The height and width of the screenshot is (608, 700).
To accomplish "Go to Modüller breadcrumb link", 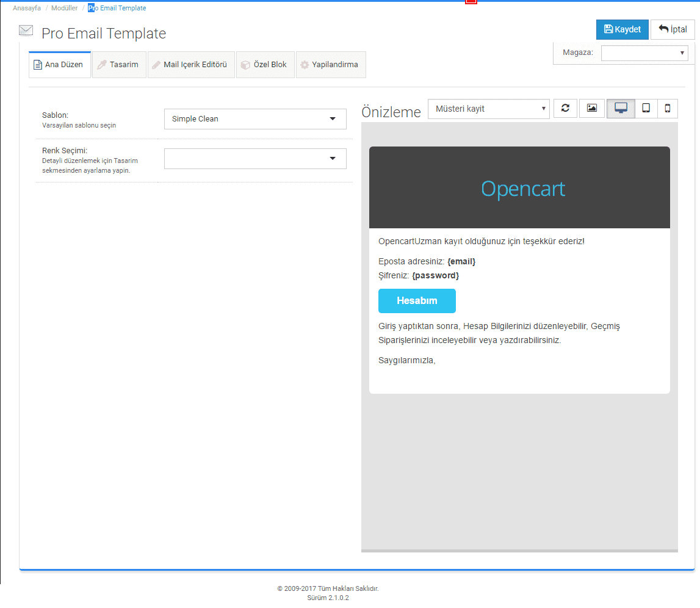I will [64, 8].
